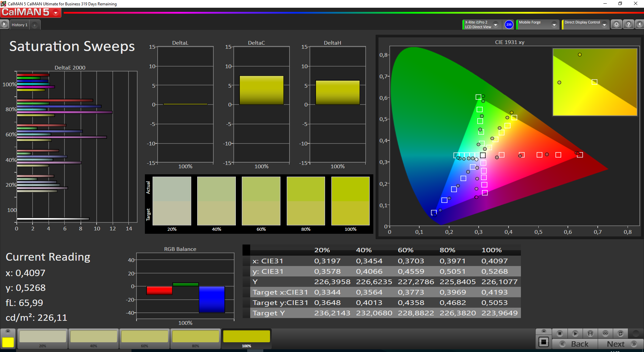
Task: Add a new history tab with plus
Action: (35, 25)
